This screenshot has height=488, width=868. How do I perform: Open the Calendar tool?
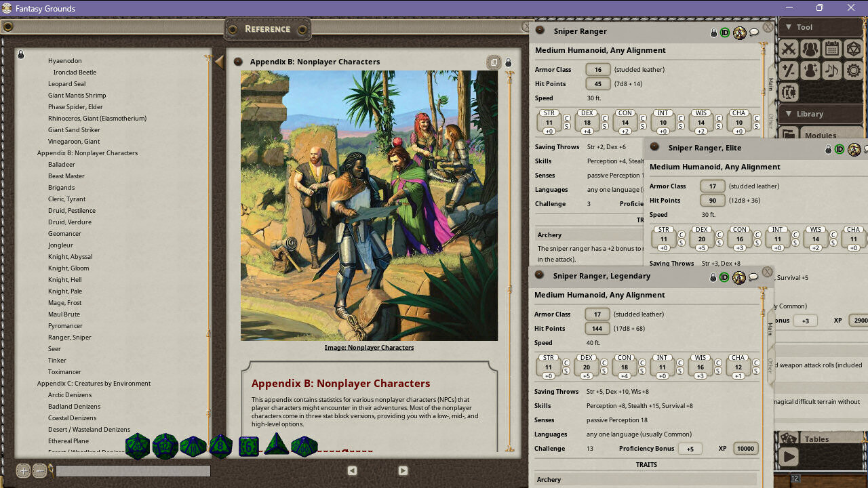[832, 49]
